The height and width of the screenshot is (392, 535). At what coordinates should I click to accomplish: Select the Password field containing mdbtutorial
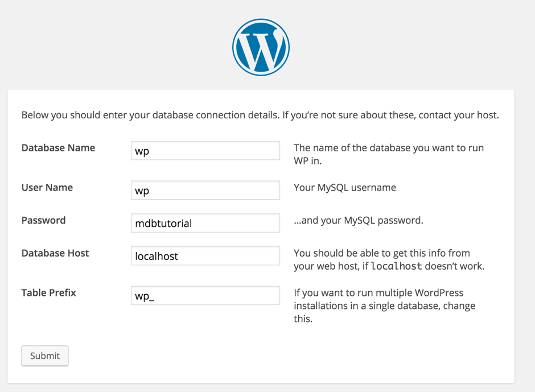point(205,223)
